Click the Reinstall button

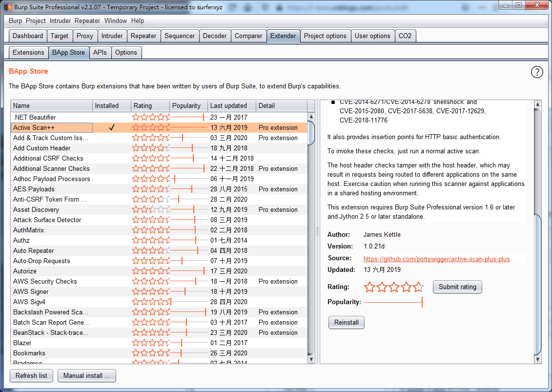pyautogui.click(x=347, y=322)
